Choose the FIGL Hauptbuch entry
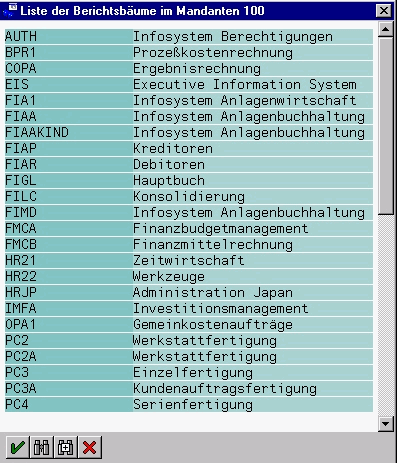 click(189, 181)
